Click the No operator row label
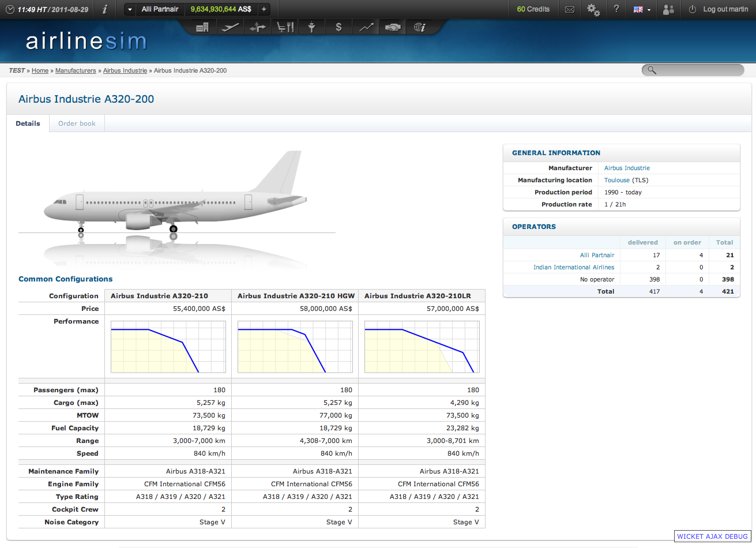The image size is (756, 548). [x=597, y=279]
